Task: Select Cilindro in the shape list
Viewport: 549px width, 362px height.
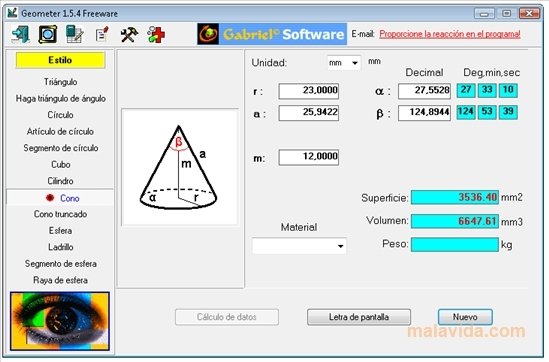Action: click(61, 181)
